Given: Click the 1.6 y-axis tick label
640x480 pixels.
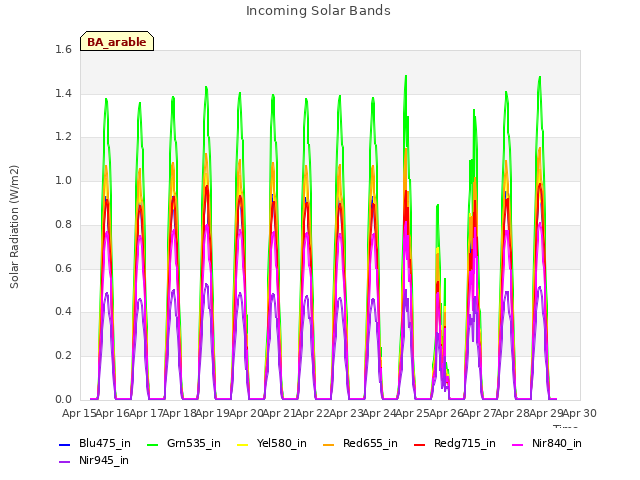Looking at the screenshot, I should pyautogui.click(x=63, y=49).
